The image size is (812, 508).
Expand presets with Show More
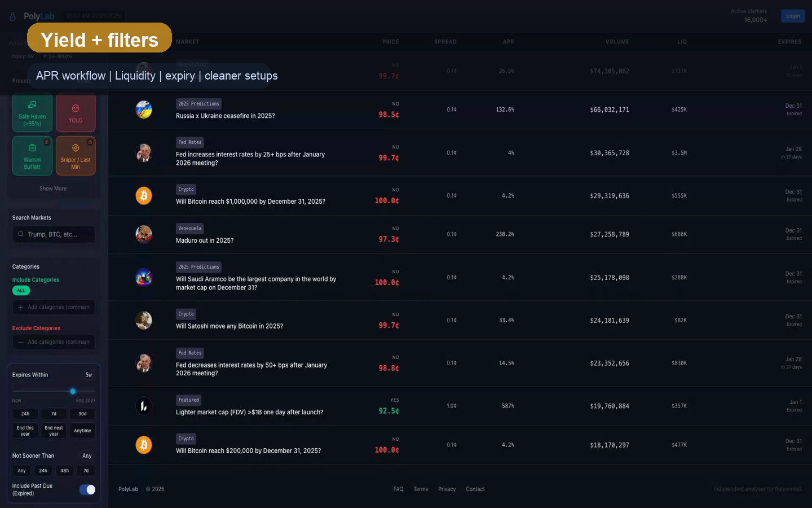point(53,189)
